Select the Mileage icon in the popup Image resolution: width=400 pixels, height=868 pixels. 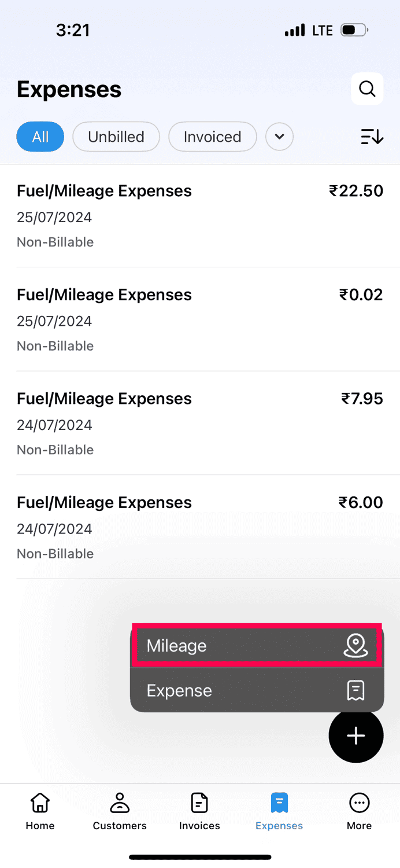[x=356, y=645]
